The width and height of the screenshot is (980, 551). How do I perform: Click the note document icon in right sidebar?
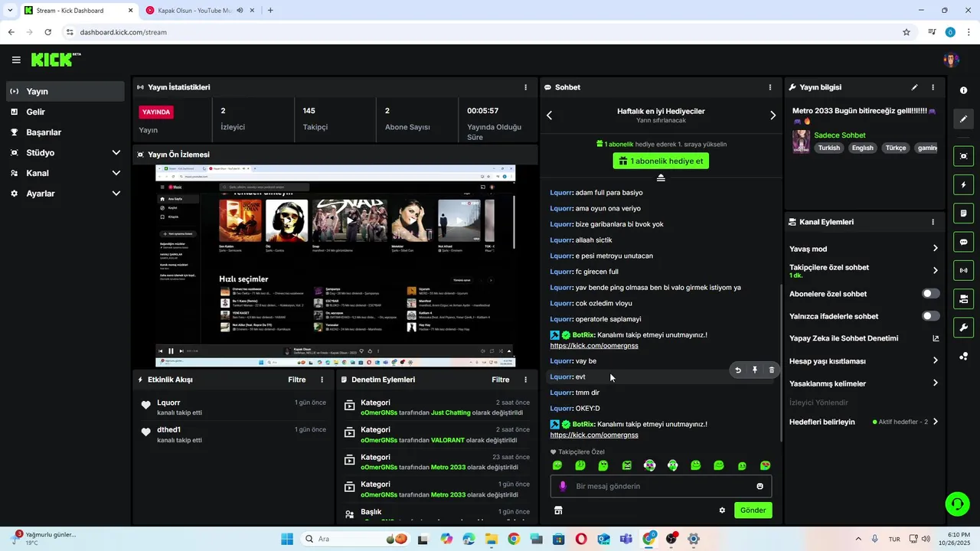(x=963, y=213)
